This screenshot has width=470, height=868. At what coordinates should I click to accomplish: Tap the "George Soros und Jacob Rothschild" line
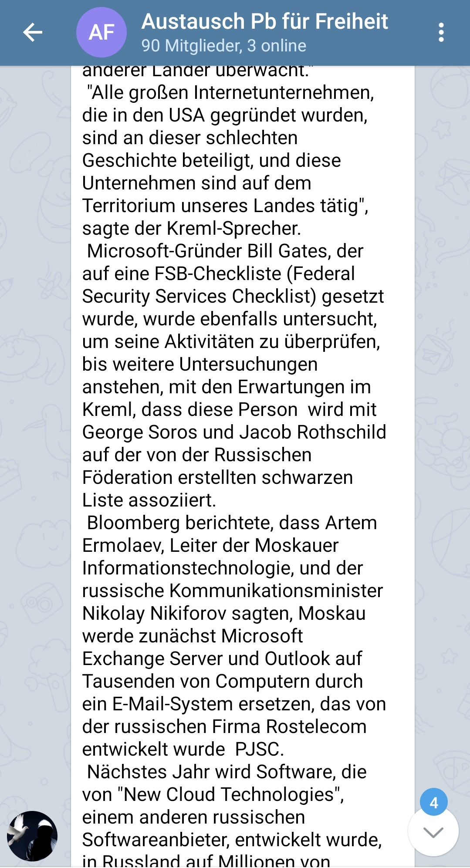pyautogui.click(x=234, y=432)
